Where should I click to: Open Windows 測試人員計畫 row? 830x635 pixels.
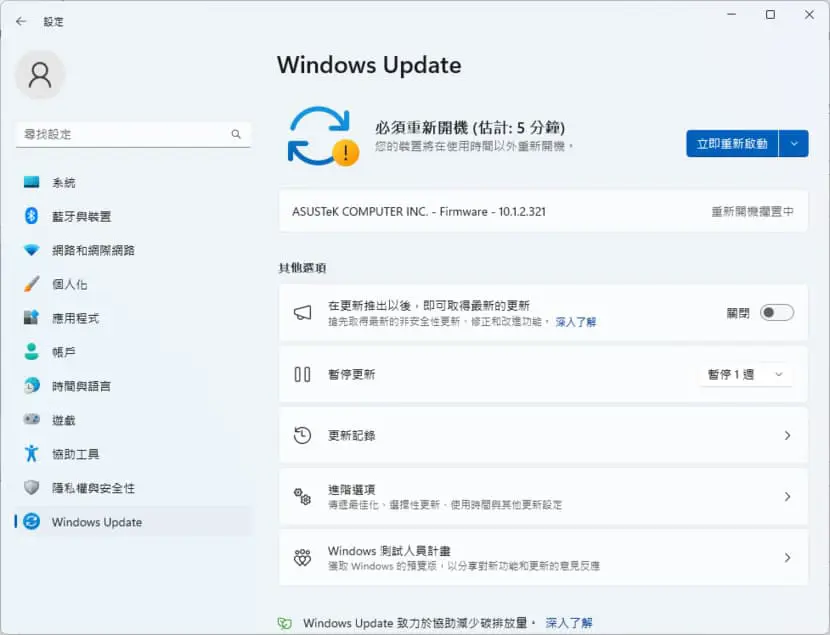click(x=543, y=558)
